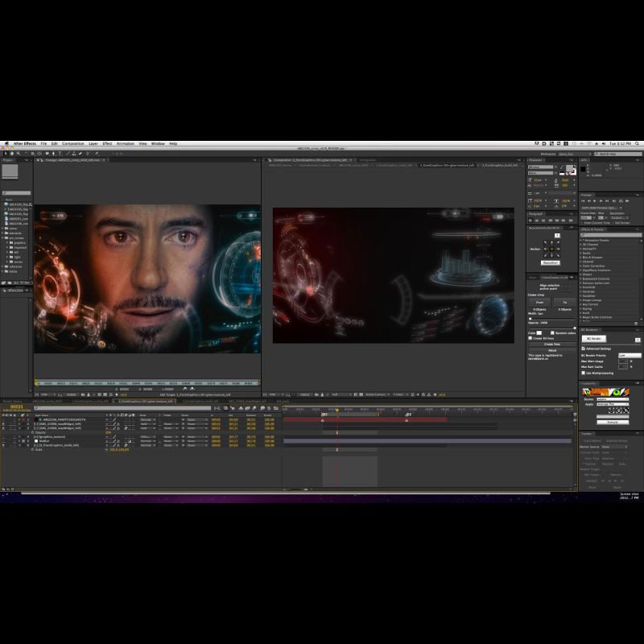
Task: Enable Random colors checkbox
Action: point(552,332)
